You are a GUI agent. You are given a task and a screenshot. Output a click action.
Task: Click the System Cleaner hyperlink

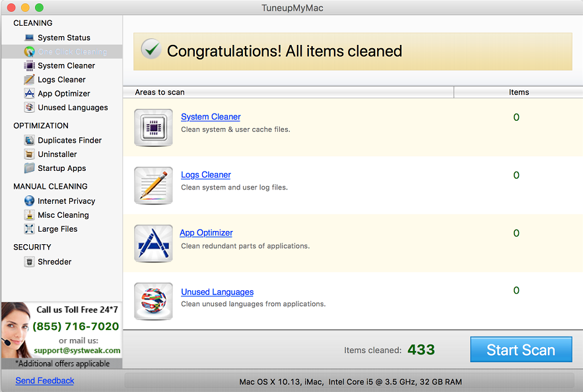(211, 117)
